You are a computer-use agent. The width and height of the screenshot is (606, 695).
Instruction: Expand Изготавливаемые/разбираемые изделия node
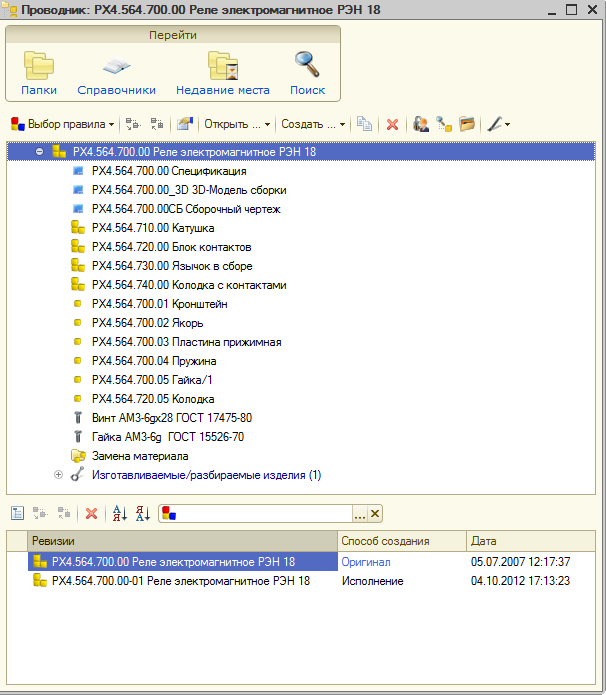(x=58, y=475)
